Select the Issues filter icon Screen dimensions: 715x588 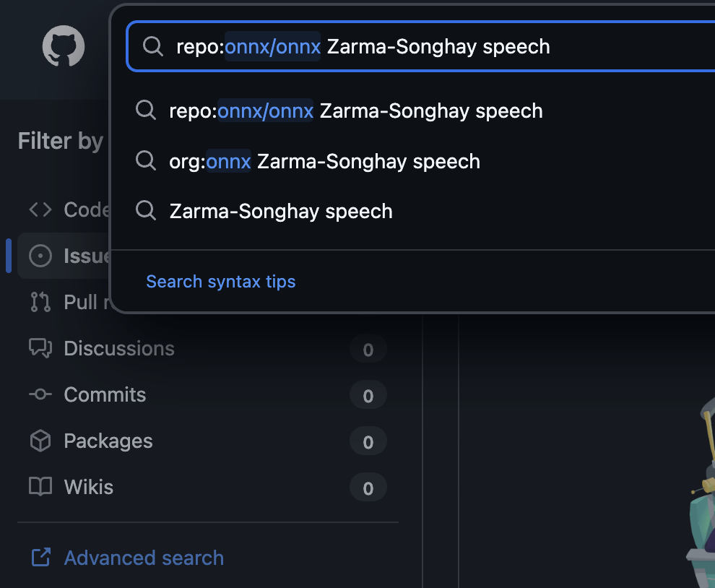tap(40, 256)
